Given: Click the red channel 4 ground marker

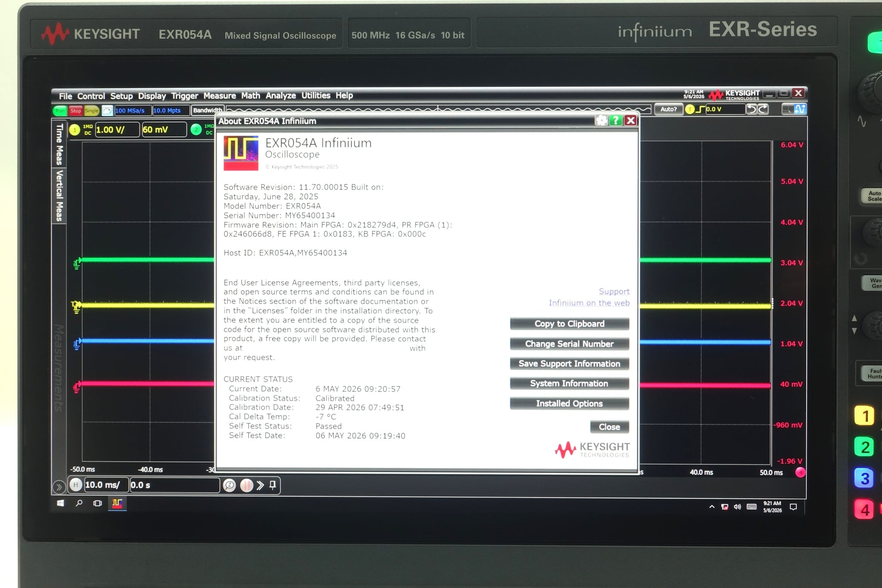Looking at the screenshot, I should click(x=77, y=387).
